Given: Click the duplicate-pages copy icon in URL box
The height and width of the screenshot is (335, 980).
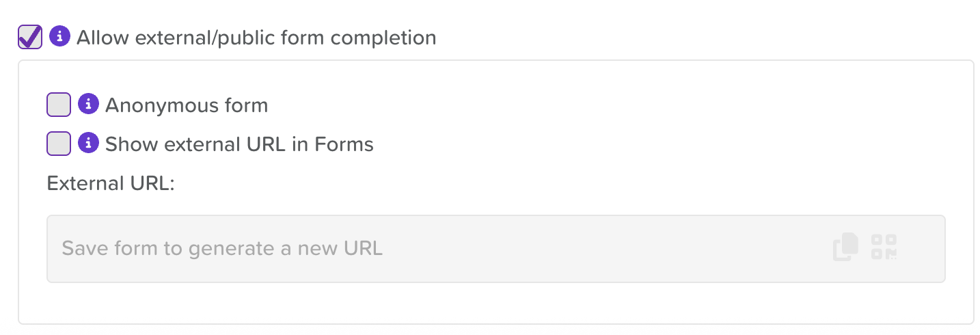Looking at the screenshot, I should coord(846,247).
